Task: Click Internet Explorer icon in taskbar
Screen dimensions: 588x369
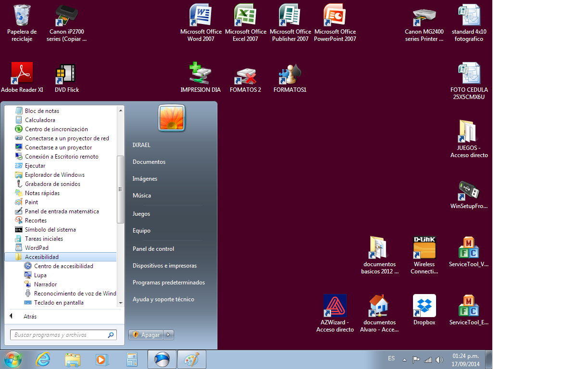Action: (43, 359)
